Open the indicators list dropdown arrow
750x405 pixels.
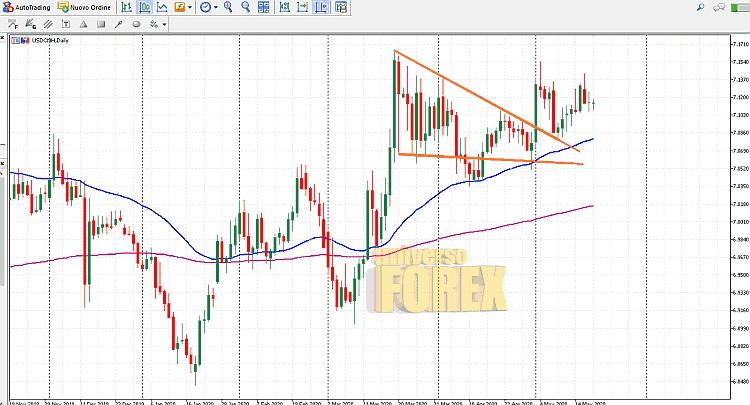(191, 7)
